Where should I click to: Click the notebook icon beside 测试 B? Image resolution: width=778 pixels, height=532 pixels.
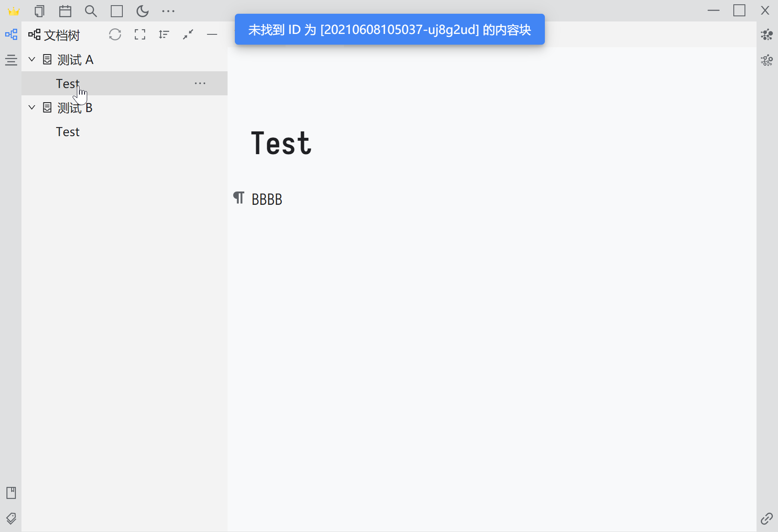tap(47, 107)
